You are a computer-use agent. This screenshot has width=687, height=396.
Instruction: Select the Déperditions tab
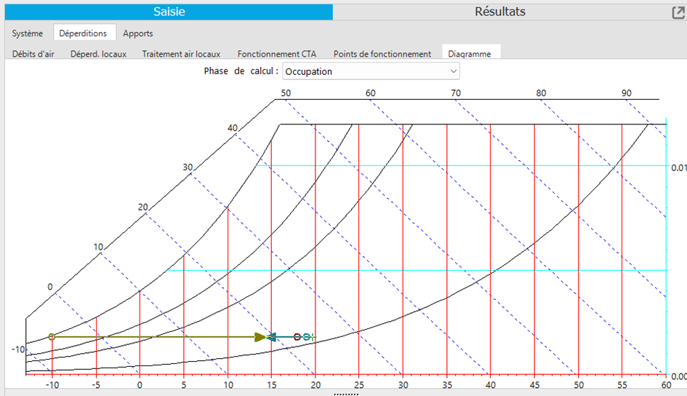click(x=83, y=33)
